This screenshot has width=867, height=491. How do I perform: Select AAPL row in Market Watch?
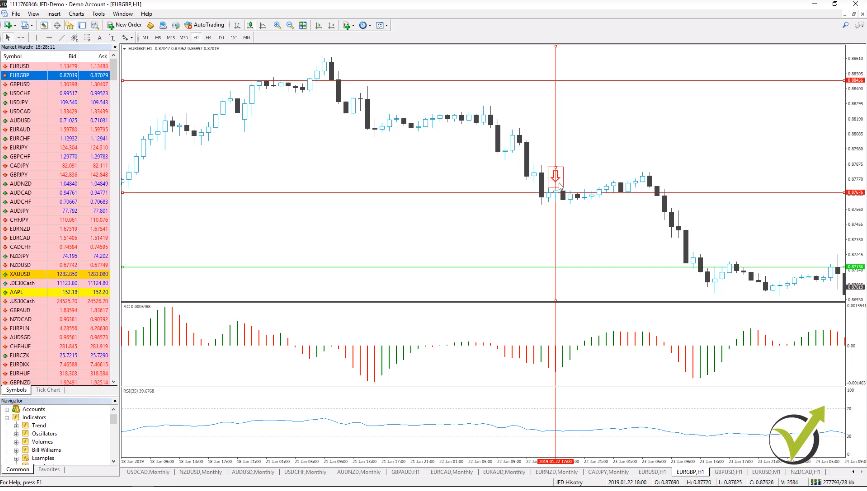55,292
